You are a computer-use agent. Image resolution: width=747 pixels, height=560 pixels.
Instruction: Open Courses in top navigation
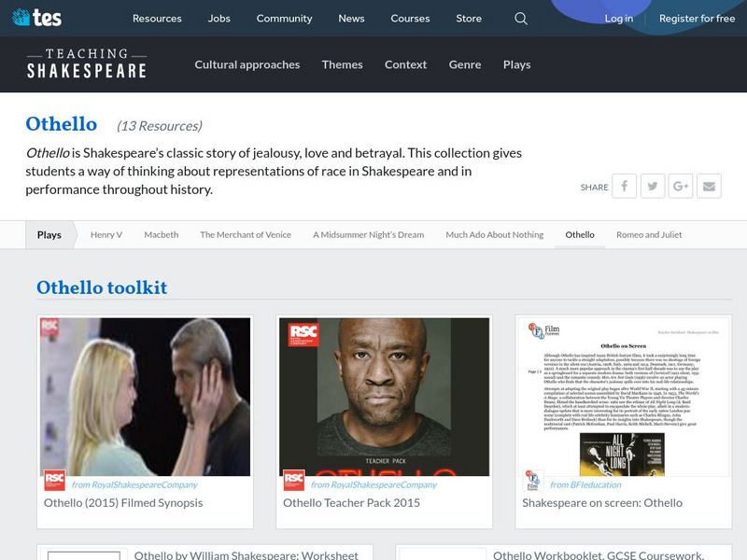pyautogui.click(x=410, y=19)
